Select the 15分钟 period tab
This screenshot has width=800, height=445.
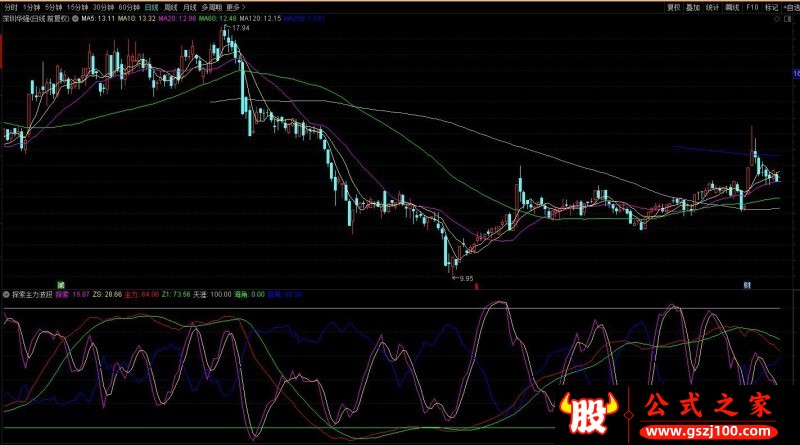pos(77,7)
